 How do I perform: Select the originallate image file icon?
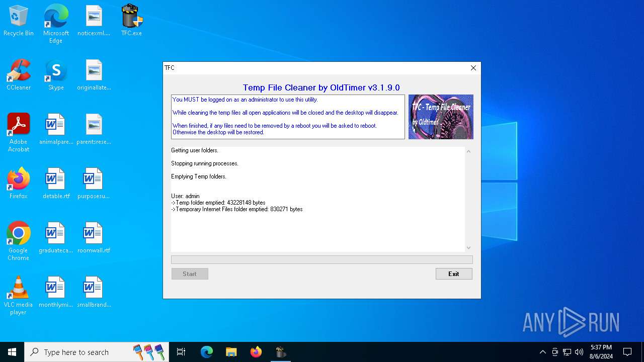pyautogui.click(x=94, y=75)
